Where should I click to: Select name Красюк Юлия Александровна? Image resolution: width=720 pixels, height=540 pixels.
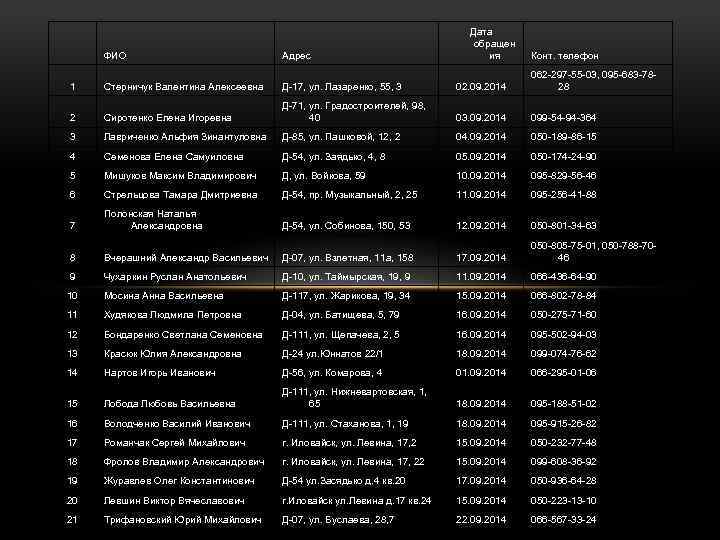(173, 354)
